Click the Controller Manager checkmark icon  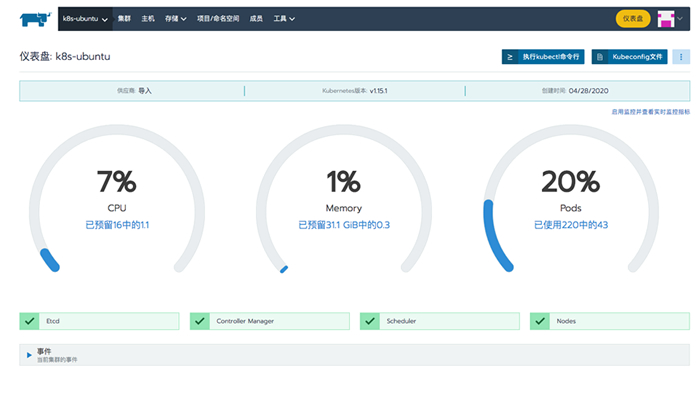click(200, 321)
